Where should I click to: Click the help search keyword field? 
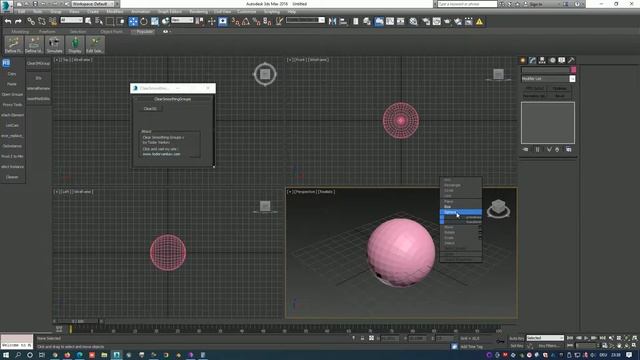click(467, 4)
